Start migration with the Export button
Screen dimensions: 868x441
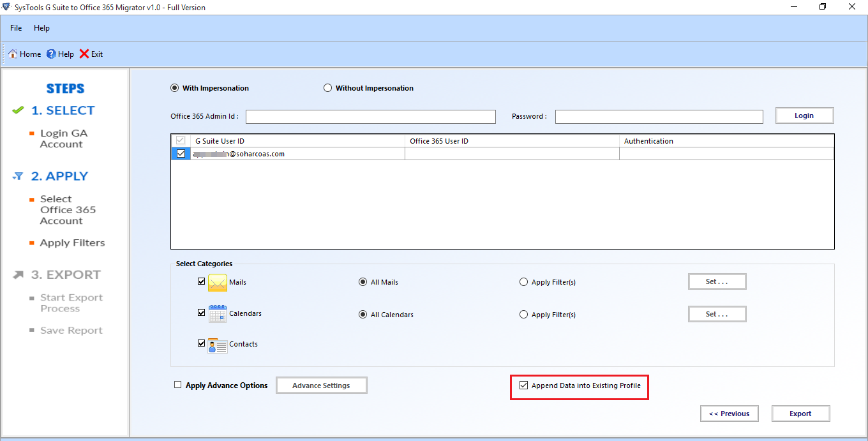(x=800, y=414)
